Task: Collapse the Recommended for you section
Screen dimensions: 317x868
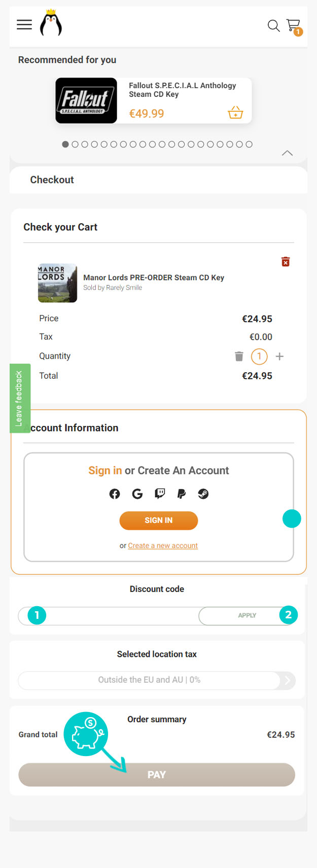Action: tap(287, 153)
